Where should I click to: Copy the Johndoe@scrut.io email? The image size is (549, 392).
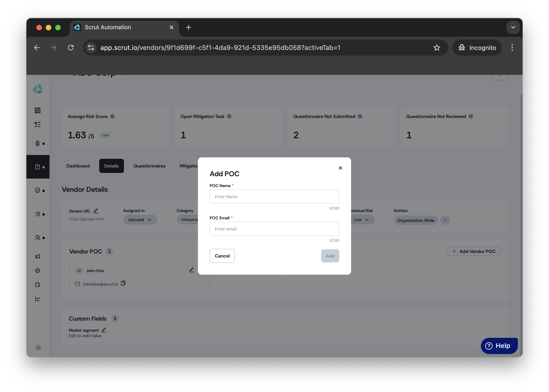click(123, 283)
